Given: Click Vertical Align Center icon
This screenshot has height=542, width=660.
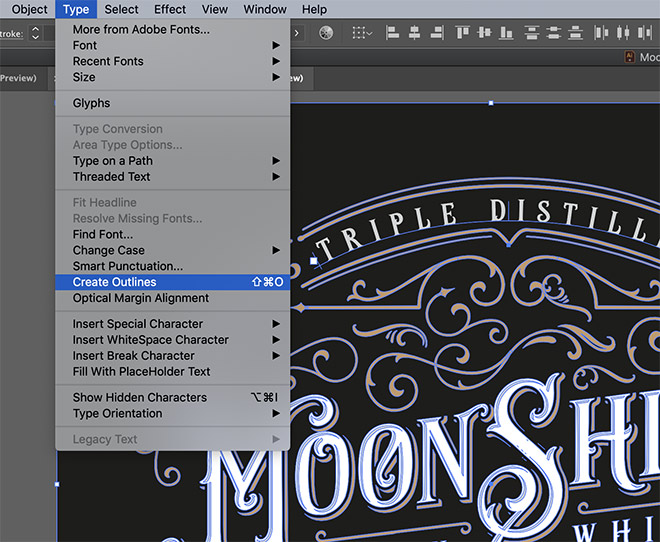Looking at the screenshot, I should click(x=485, y=33).
